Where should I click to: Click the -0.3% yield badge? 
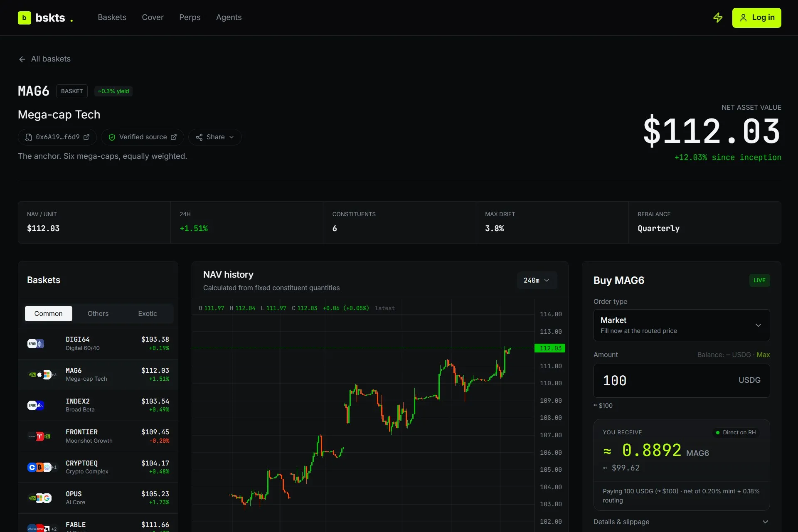113,91
